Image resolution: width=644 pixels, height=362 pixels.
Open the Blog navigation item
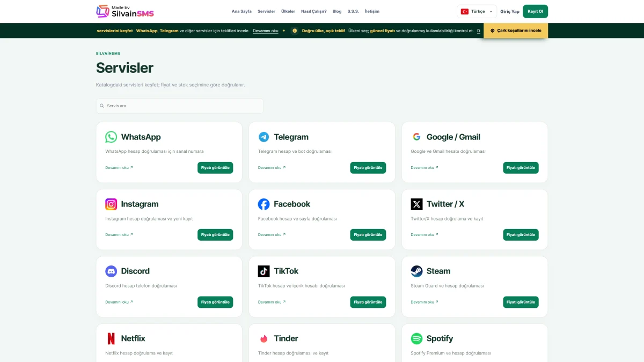click(337, 11)
